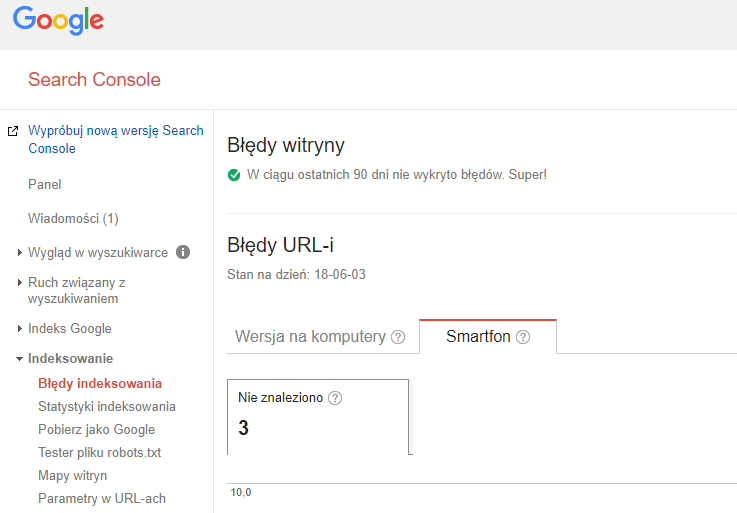Click the Google logo
The image size is (737, 513).
58,22
